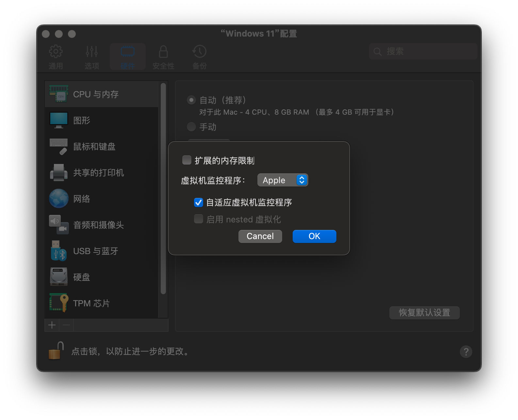Select the 硬盘 hard disk icon
The height and width of the screenshot is (420, 518).
[x=59, y=277]
